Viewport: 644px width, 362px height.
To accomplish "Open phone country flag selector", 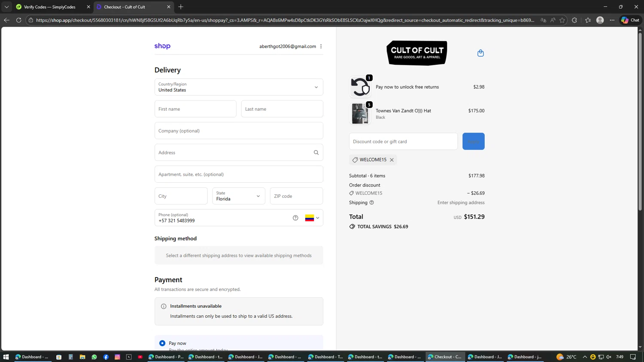I will [x=312, y=218].
